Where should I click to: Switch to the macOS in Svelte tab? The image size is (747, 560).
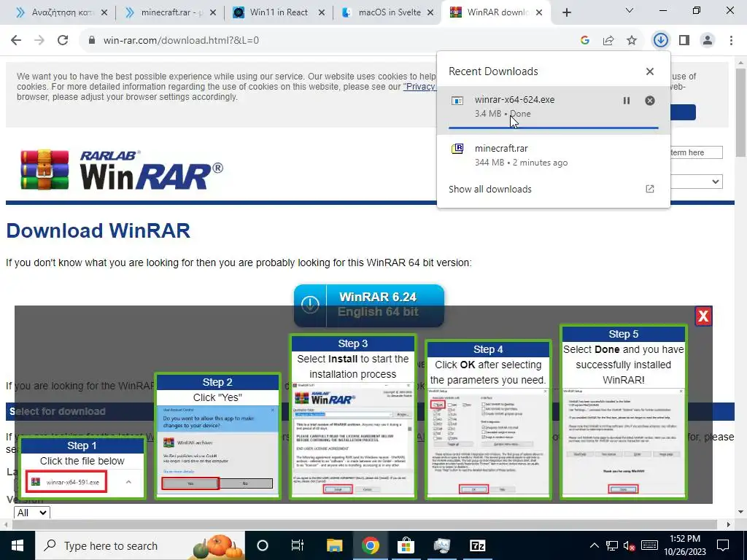click(x=390, y=12)
